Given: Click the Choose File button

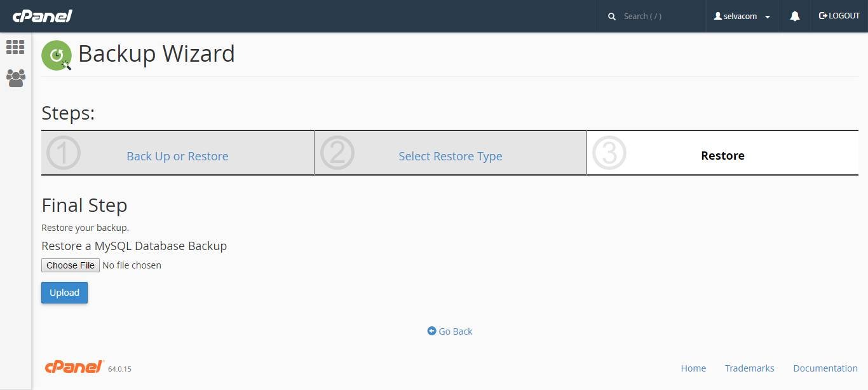Looking at the screenshot, I should pyautogui.click(x=71, y=265).
